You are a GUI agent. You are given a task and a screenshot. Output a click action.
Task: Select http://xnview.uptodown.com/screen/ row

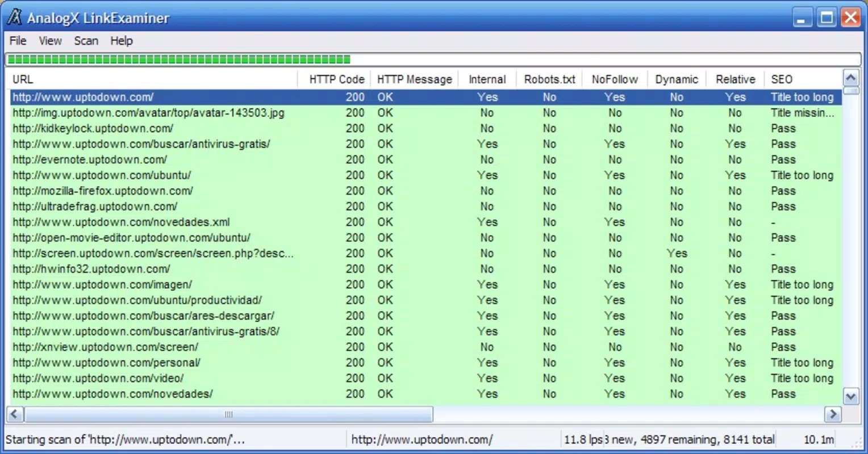[425, 347]
